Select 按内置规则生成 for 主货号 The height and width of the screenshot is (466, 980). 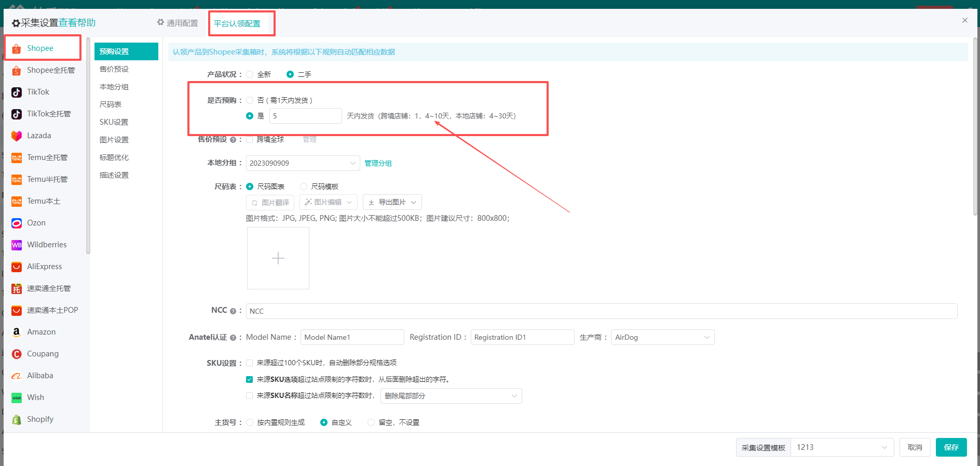250,422
